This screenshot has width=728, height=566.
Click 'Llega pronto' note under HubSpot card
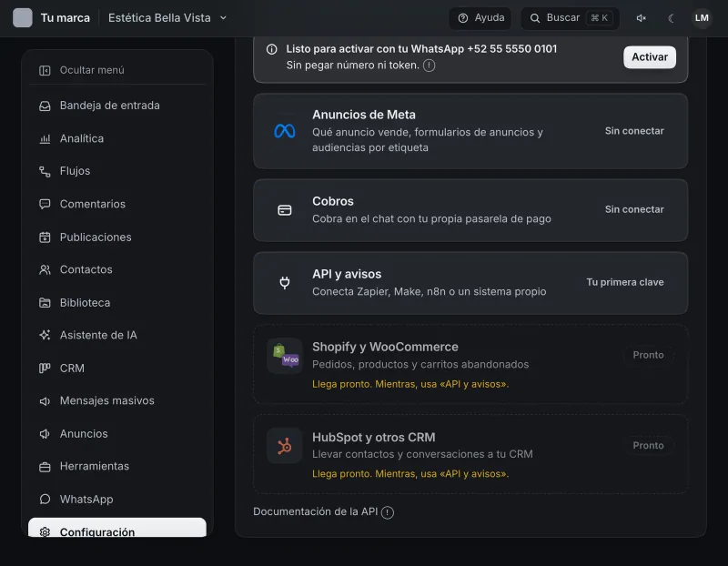click(x=410, y=474)
